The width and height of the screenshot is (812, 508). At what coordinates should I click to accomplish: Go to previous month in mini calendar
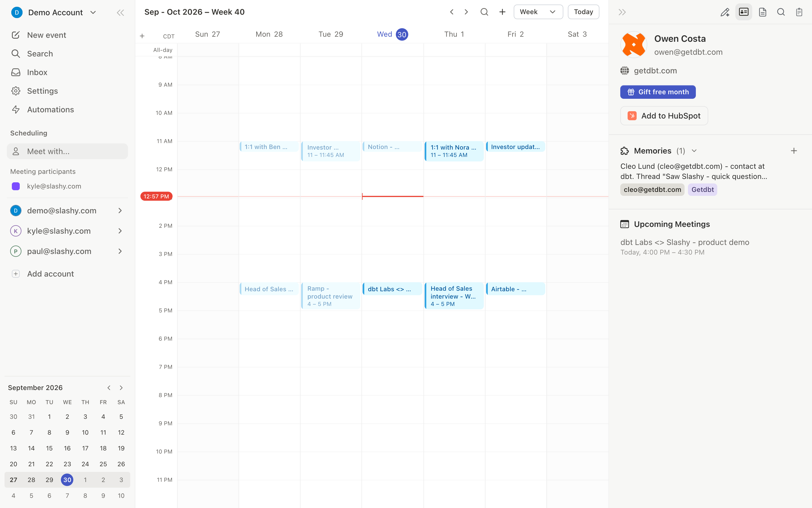pyautogui.click(x=109, y=388)
